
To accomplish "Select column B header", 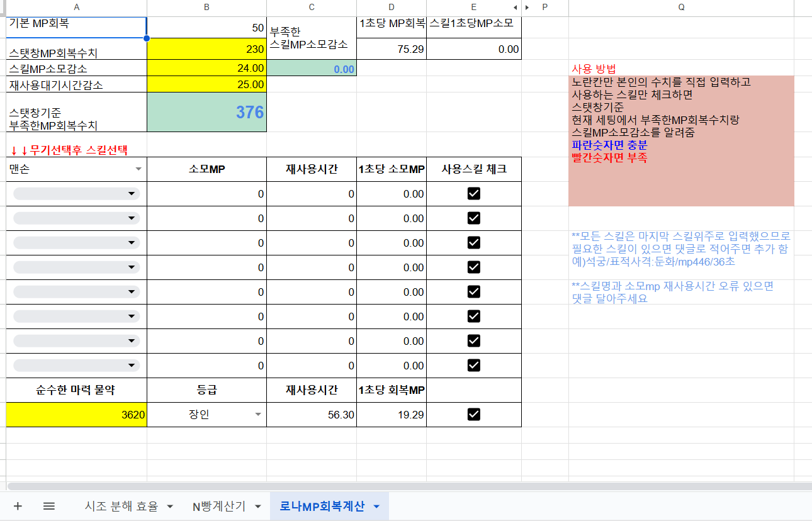I will point(207,7).
